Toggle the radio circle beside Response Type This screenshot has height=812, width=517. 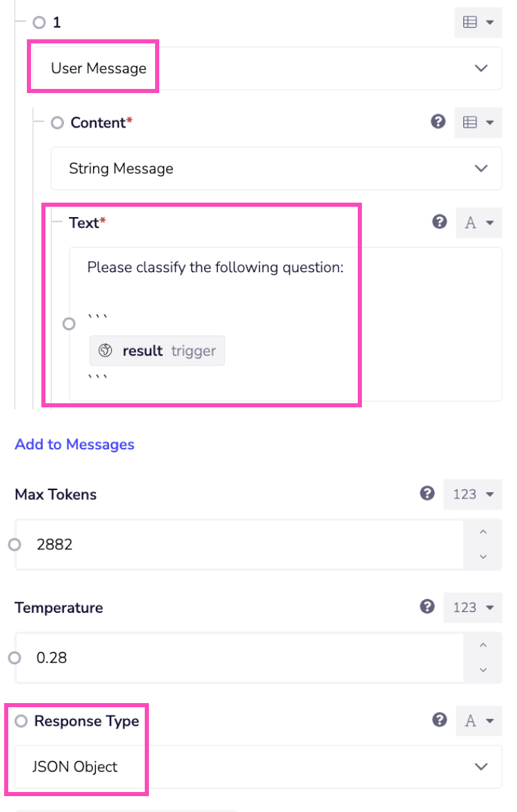[21, 721]
